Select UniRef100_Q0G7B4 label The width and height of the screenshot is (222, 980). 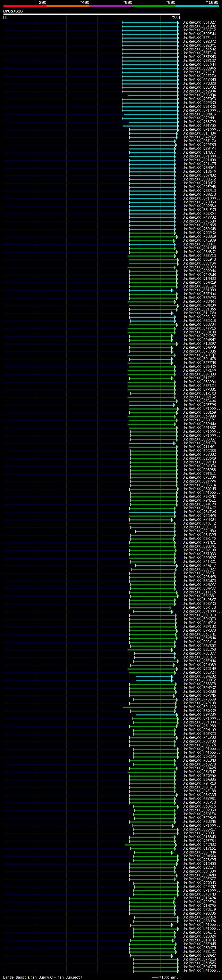coord(199,324)
